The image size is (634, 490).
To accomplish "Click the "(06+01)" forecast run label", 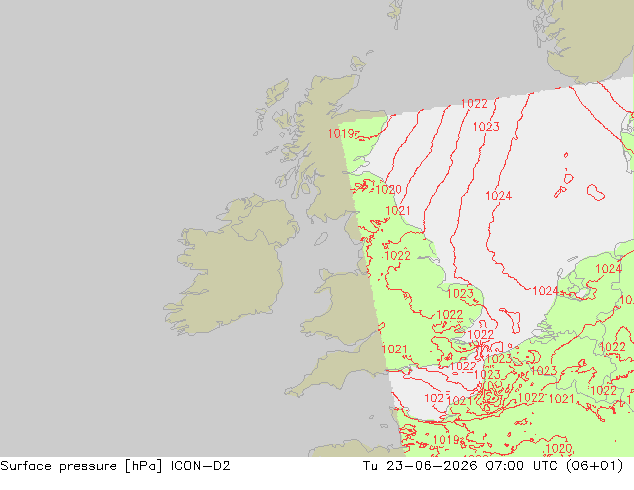I will pyautogui.click(x=594, y=466).
